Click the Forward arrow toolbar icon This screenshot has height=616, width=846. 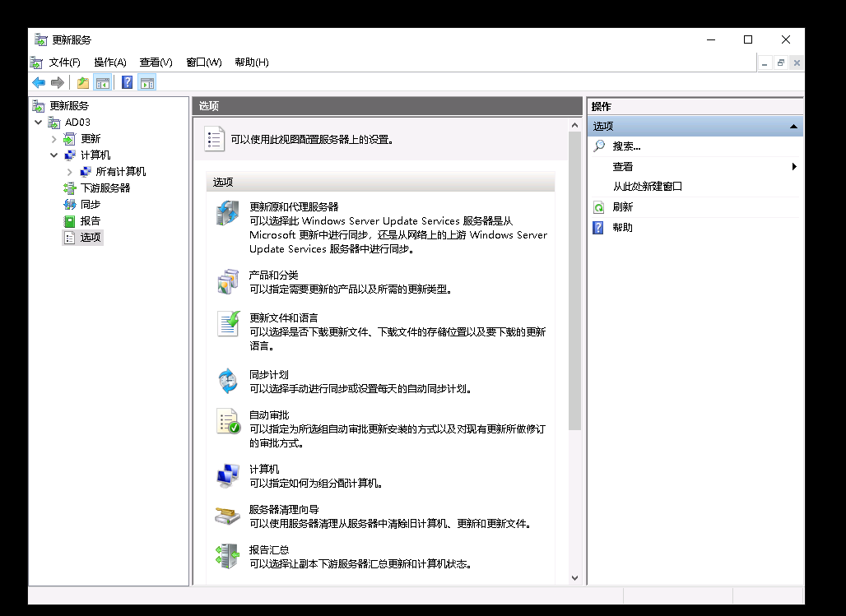57,82
